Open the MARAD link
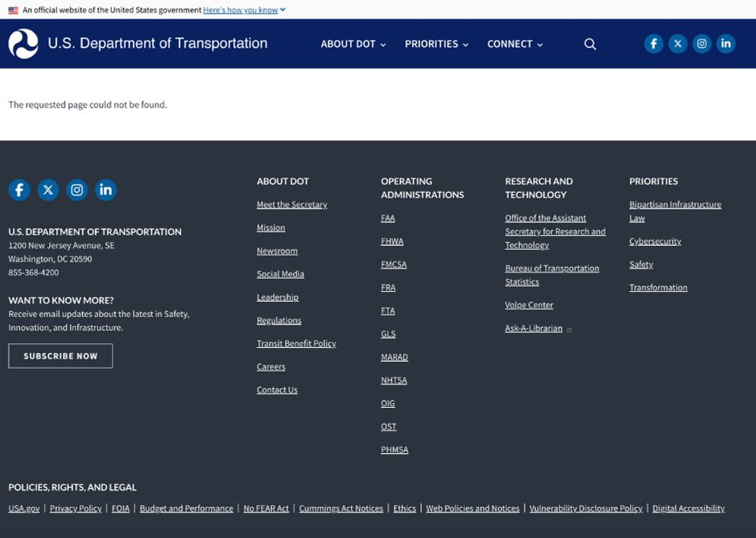The width and height of the screenshot is (756, 538). pos(395,357)
